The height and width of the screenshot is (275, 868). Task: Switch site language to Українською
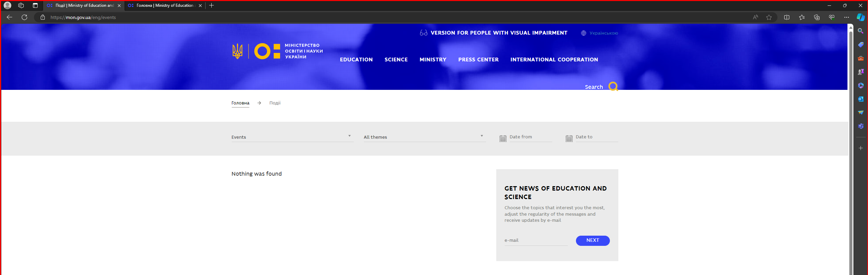pyautogui.click(x=603, y=33)
